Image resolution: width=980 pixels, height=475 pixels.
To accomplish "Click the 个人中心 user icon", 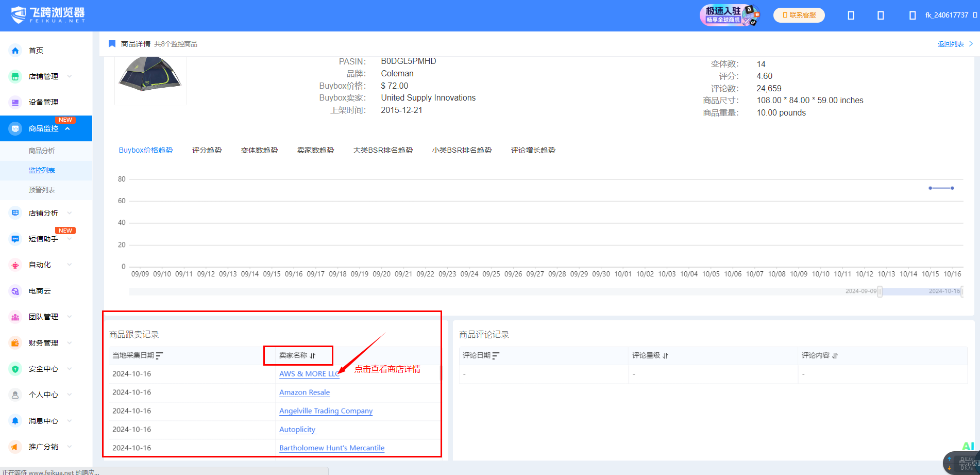I will [x=15, y=395].
